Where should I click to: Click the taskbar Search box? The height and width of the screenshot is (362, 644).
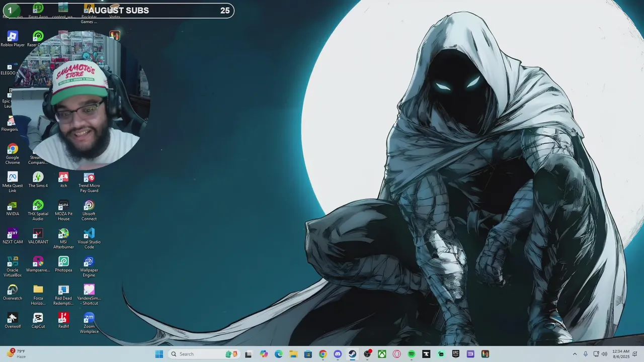point(204,354)
